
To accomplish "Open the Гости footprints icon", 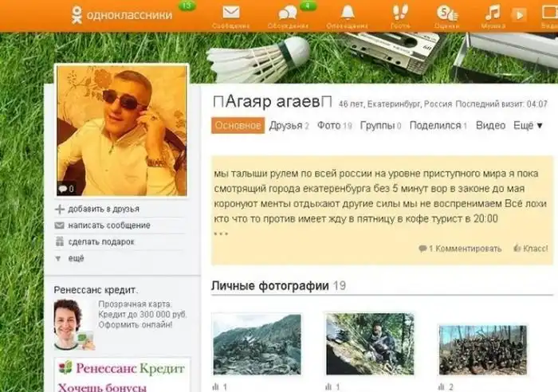I will click(x=399, y=13).
